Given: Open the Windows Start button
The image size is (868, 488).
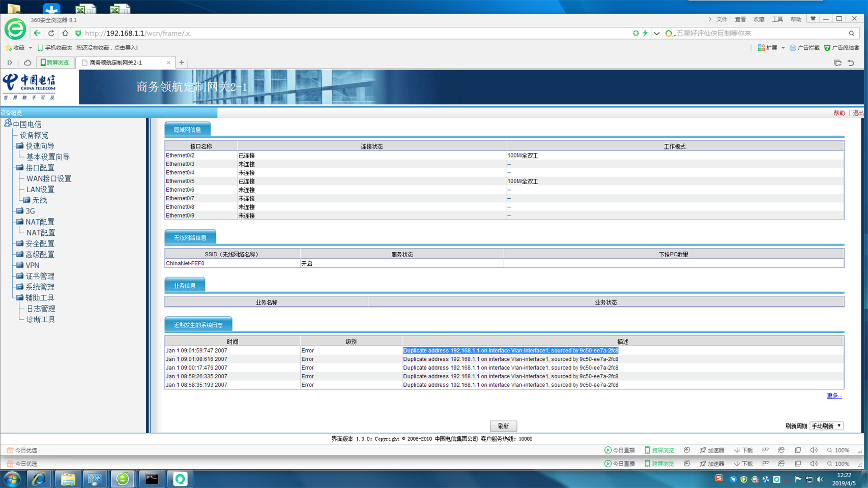Looking at the screenshot, I should click(x=12, y=479).
